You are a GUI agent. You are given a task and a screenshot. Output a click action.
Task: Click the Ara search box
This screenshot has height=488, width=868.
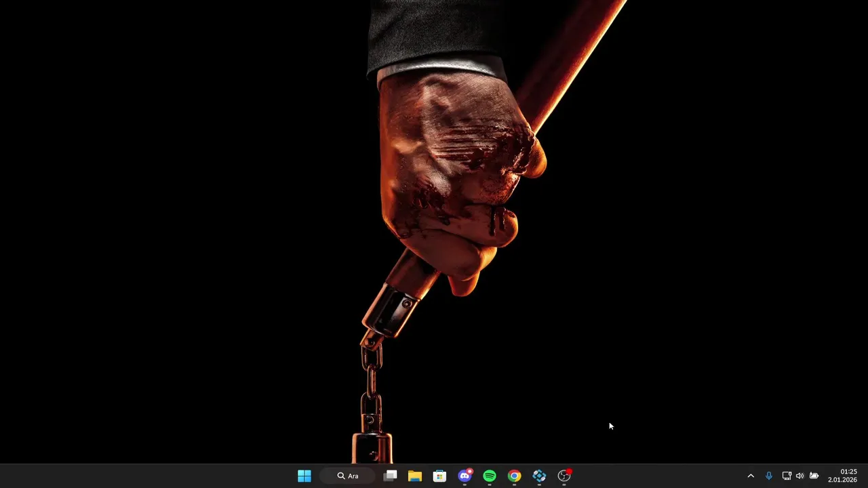tap(348, 476)
